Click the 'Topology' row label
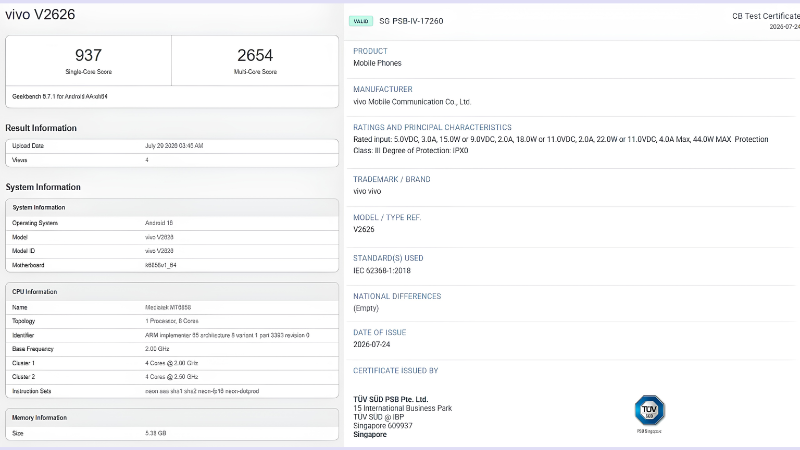 (23, 321)
